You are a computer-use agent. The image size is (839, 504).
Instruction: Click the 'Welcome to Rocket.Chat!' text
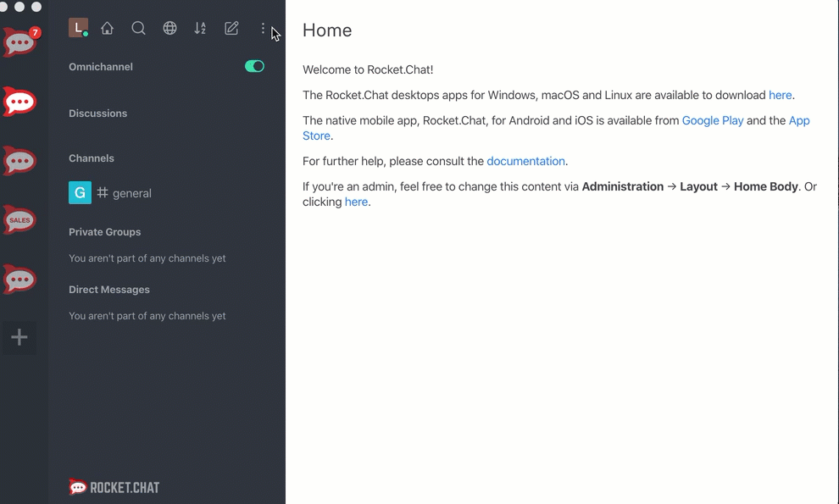coord(368,69)
